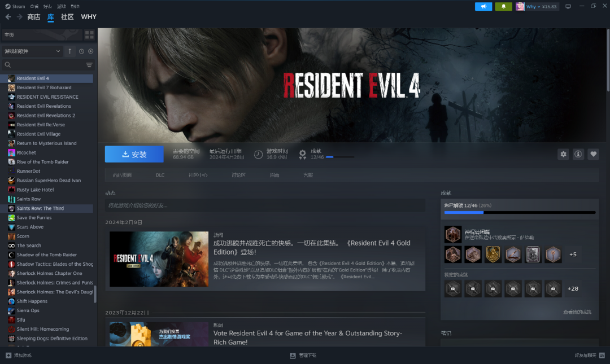Go back with the left navigation arrow

tap(8, 17)
